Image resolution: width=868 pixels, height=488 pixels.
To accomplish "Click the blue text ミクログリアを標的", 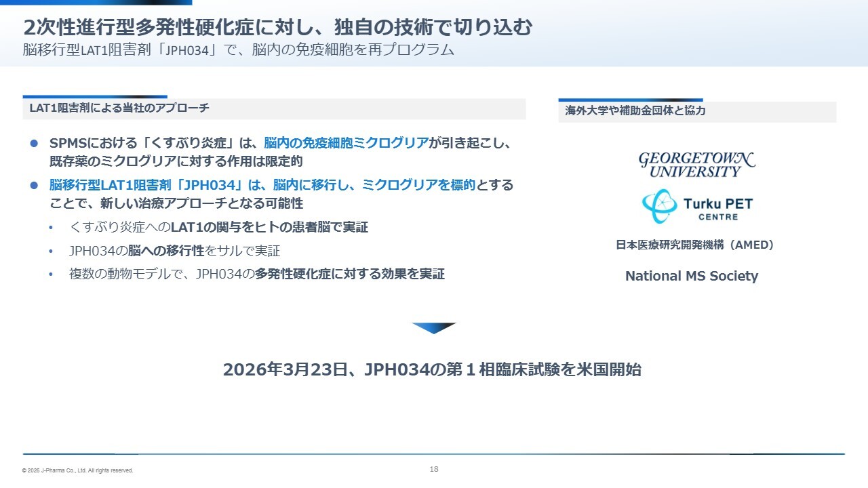I will (418, 185).
